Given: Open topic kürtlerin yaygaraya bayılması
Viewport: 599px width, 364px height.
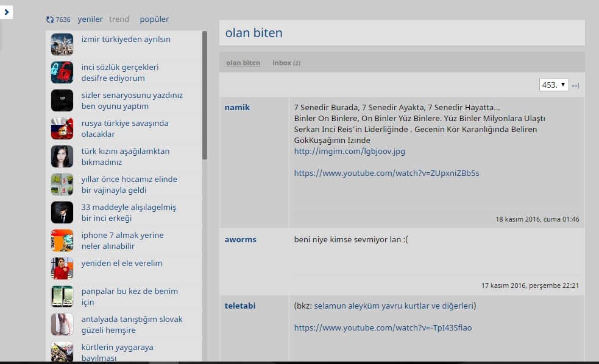Looking at the screenshot, I should click(117, 352).
